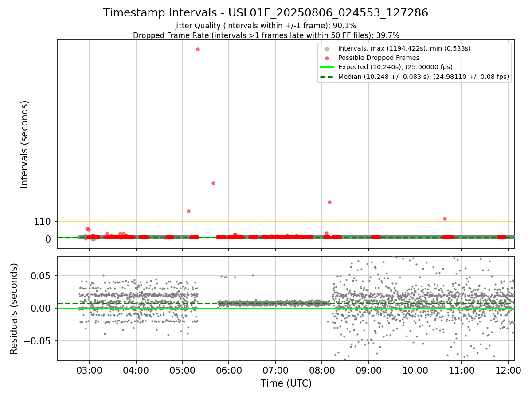
Task: Click the 0 tick label on the intervals axis
Action: [x=49, y=239]
